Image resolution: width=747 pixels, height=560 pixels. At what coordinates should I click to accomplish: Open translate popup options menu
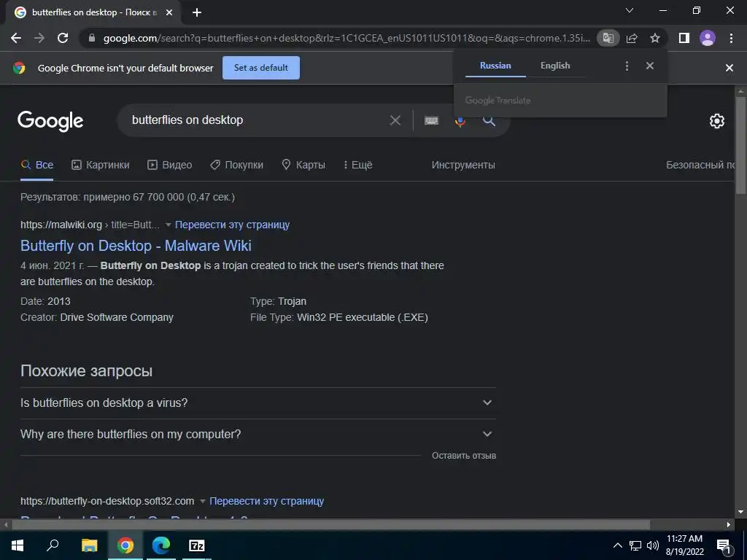tap(627, 66)
